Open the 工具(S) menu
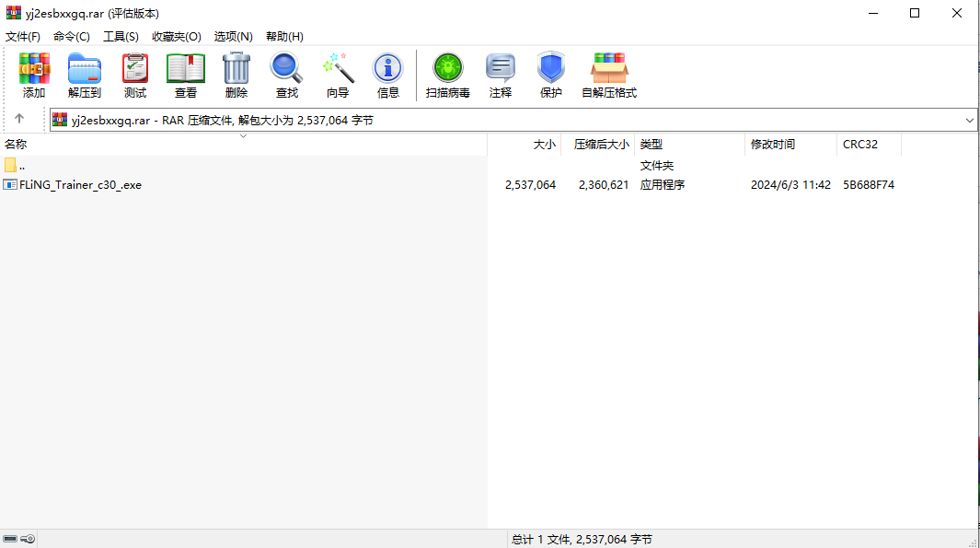This screenshot has height=548, width=980. [x=121, y=36]
